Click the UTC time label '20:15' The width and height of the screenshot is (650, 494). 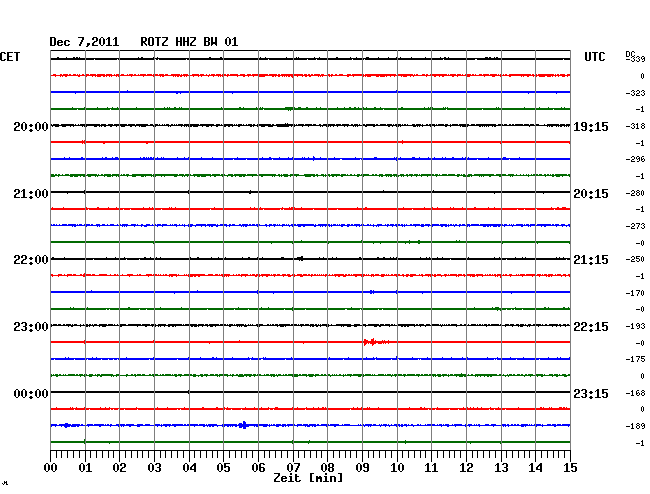(x=591, y=194)
